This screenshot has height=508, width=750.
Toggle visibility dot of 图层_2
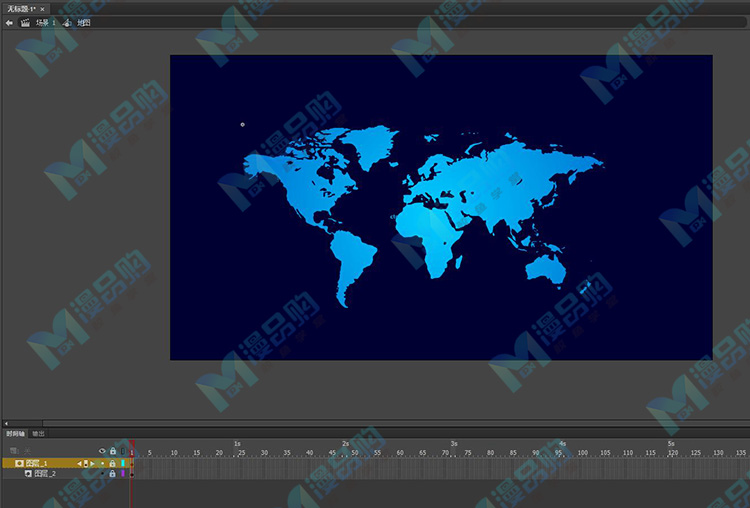(102, 474)
